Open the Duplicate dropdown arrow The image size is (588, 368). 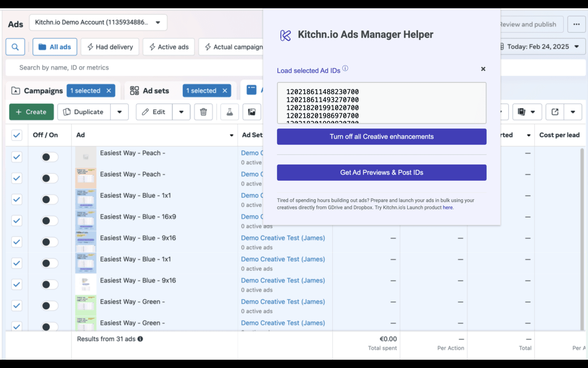click(119, 112)
